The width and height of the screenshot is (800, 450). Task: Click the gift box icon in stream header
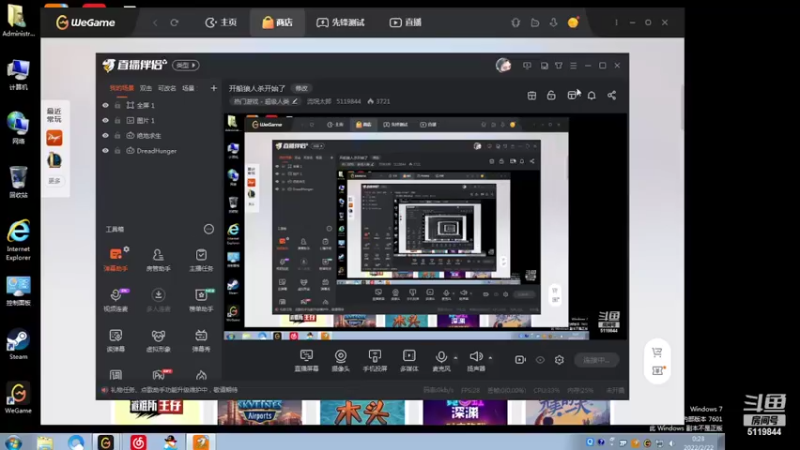532,95
